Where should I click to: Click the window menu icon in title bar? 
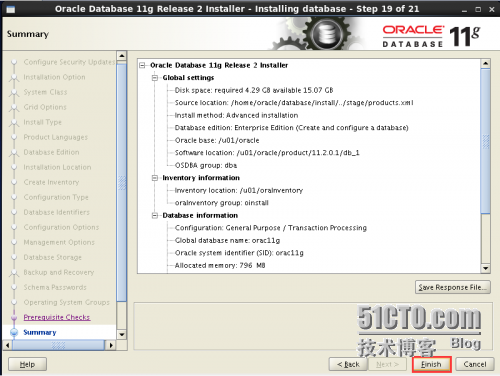tap(11, 9)
